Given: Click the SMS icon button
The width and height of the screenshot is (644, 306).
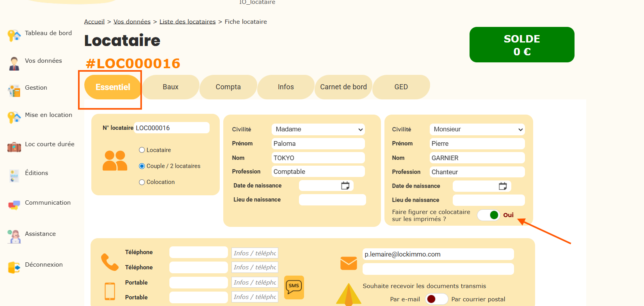Looking at the screenshot, I should click(294, 287).
